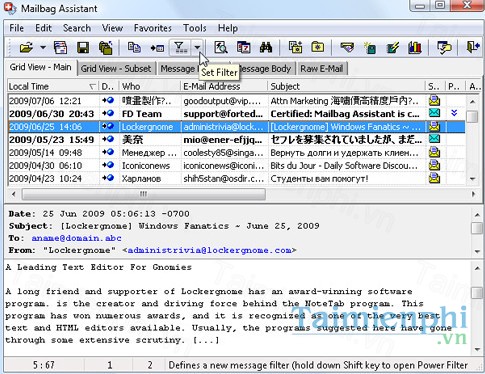Click the aname@domain.abc recipient link
485x374 pixels.
click(x=76, y=238)
